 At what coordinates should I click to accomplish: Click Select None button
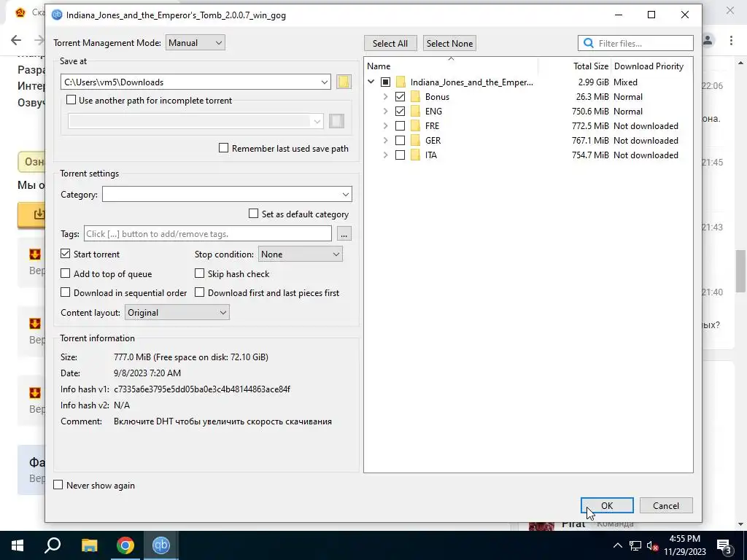point(449,43)
